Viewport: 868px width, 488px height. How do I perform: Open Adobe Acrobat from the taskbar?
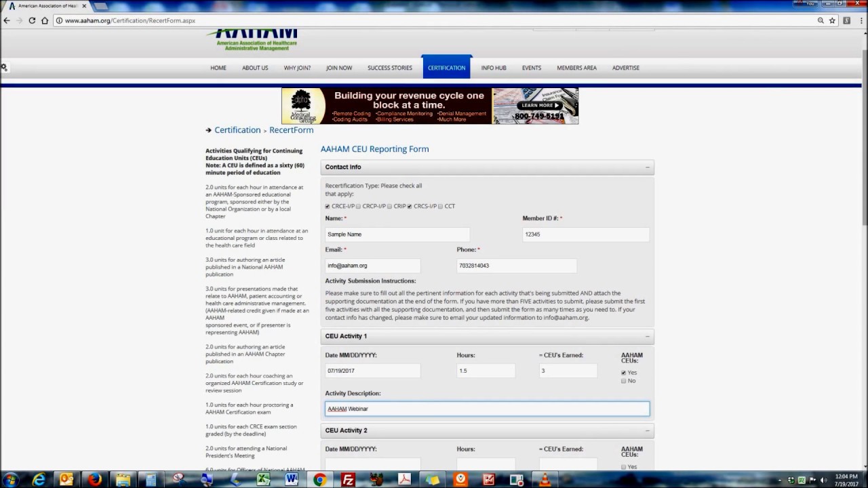click(404, 480)
